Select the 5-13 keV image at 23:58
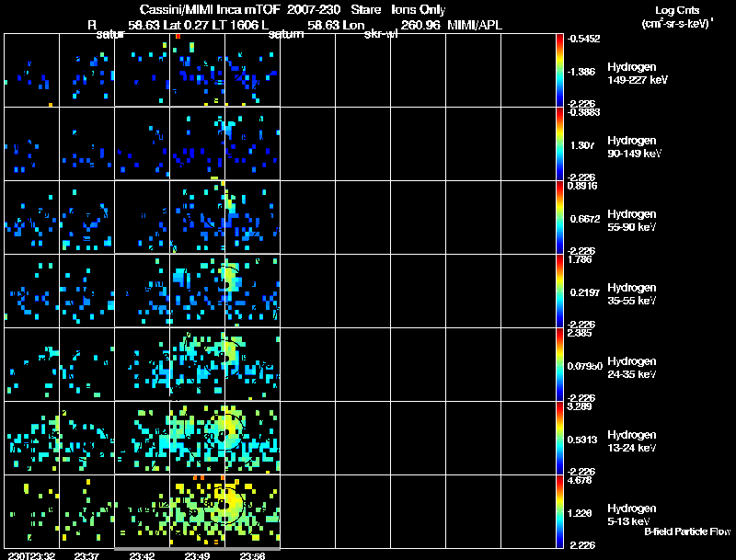 click(252, 511)
